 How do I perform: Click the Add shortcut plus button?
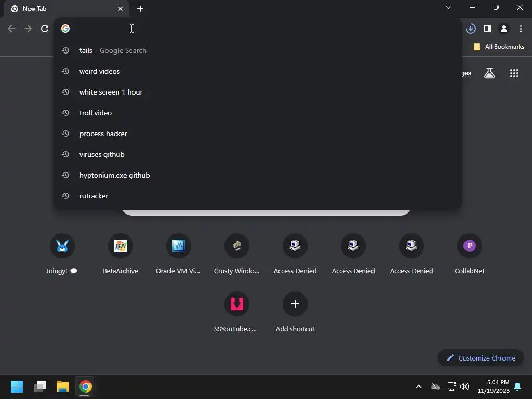click(295, 303)
